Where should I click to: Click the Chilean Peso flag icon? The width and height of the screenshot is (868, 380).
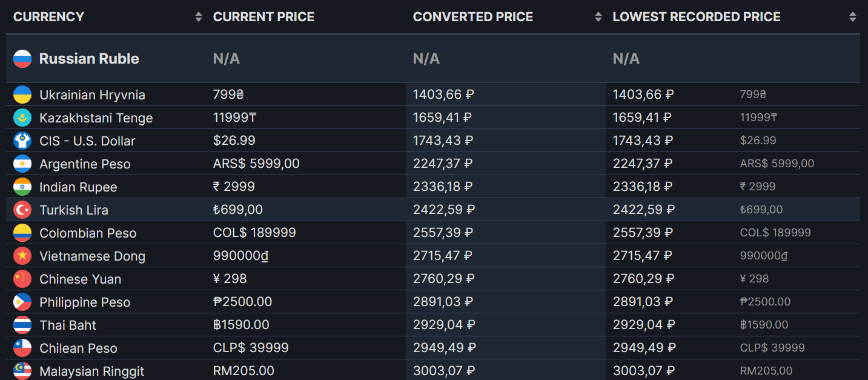point(22,348)
